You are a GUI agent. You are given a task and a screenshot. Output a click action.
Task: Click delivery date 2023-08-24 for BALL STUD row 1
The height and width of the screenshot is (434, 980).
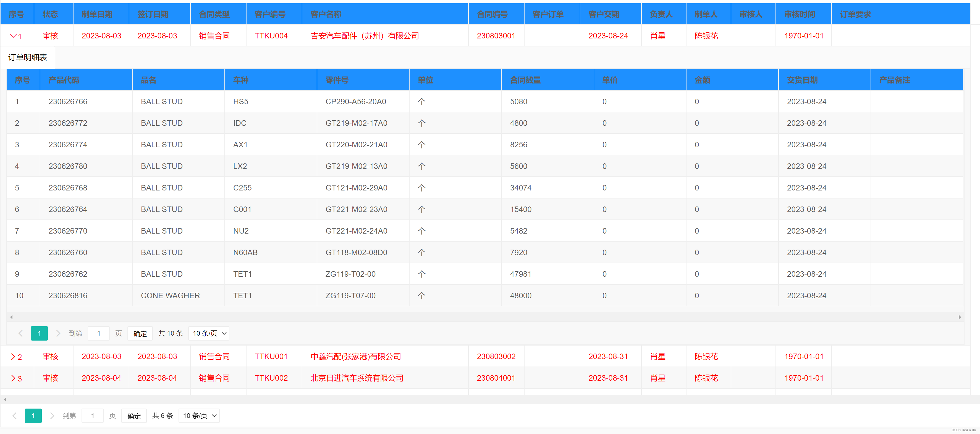(806, 101)
